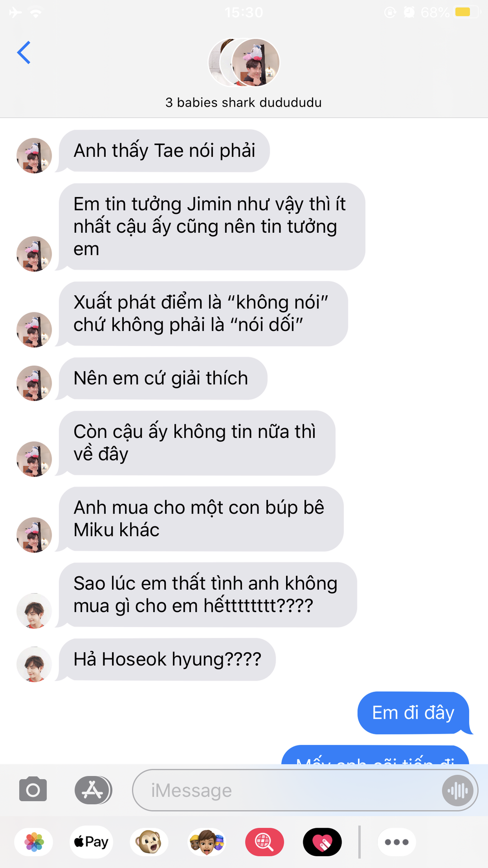Toggle the App Store apps button
The width and height of the screenshot is (488, 868).
click(x=93, y=790)
